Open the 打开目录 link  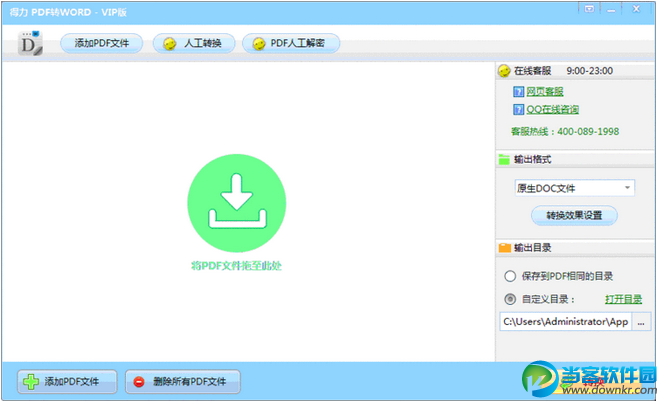point(623,299)
